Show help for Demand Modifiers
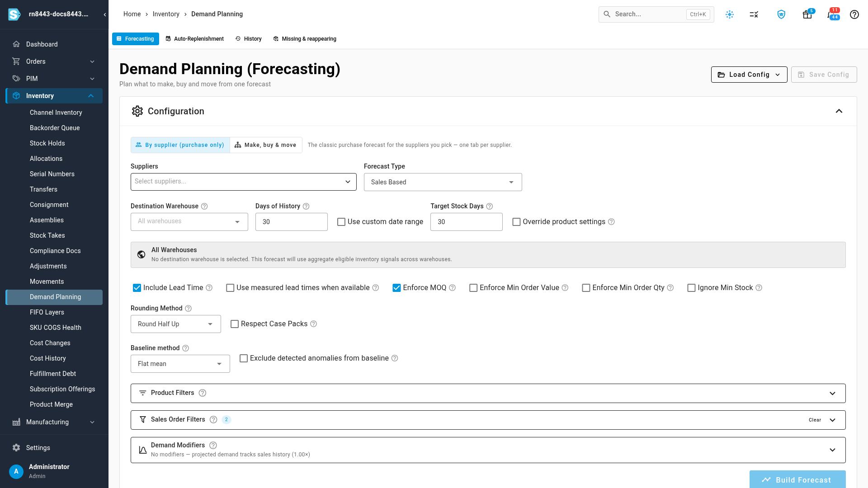 click(x=213, y=446)
